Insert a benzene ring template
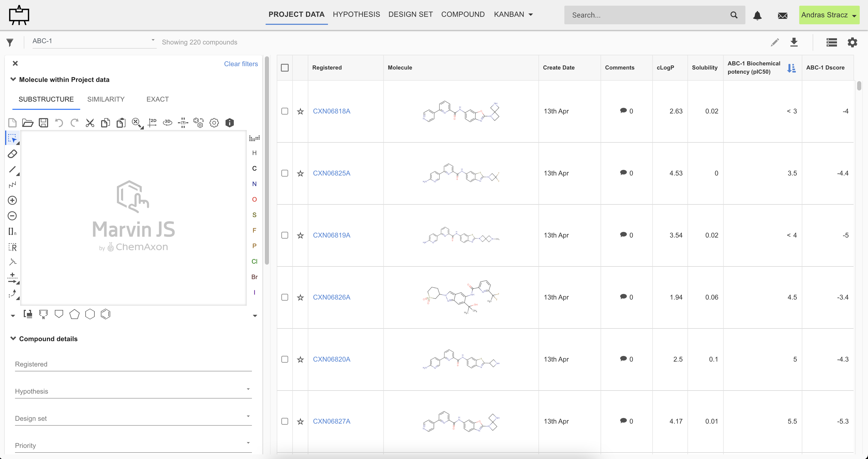 106,314
